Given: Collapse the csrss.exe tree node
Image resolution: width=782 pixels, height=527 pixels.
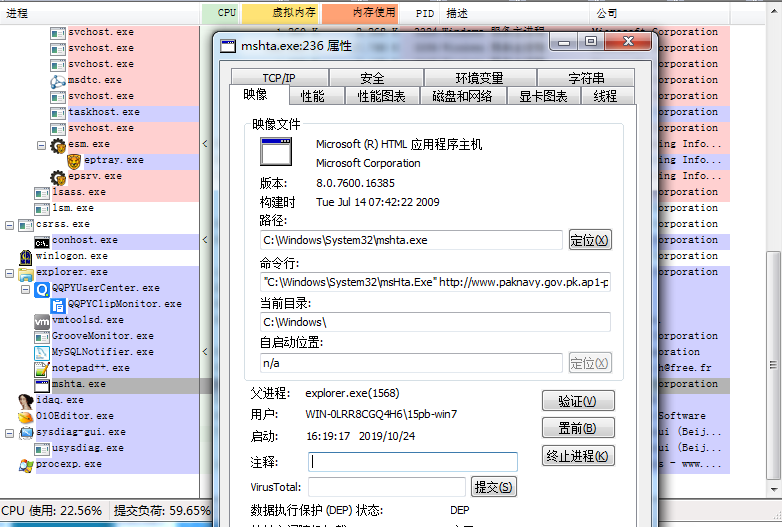Looking at the screenshot, I should (x=9, y=225).
